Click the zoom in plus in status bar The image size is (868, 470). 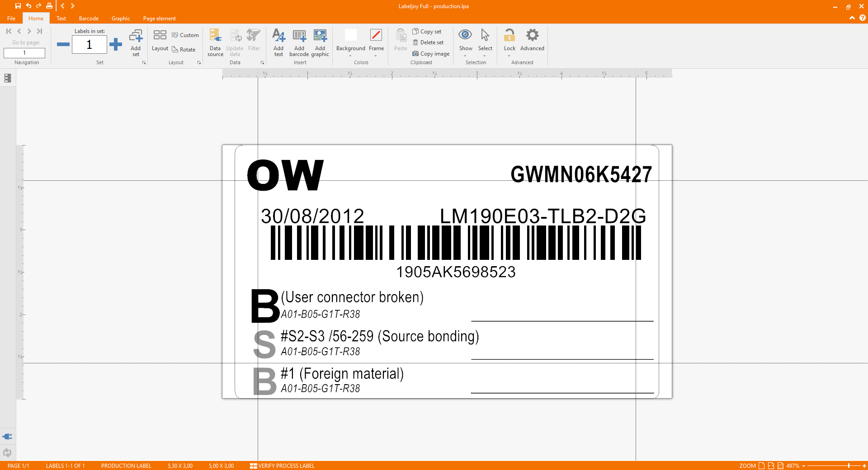[x=864, y=466]
